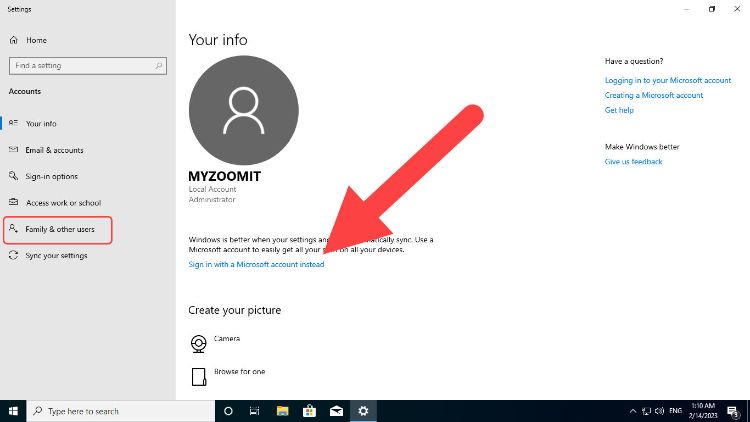Open Creating a Microsoft account help link

click(654, 95)
